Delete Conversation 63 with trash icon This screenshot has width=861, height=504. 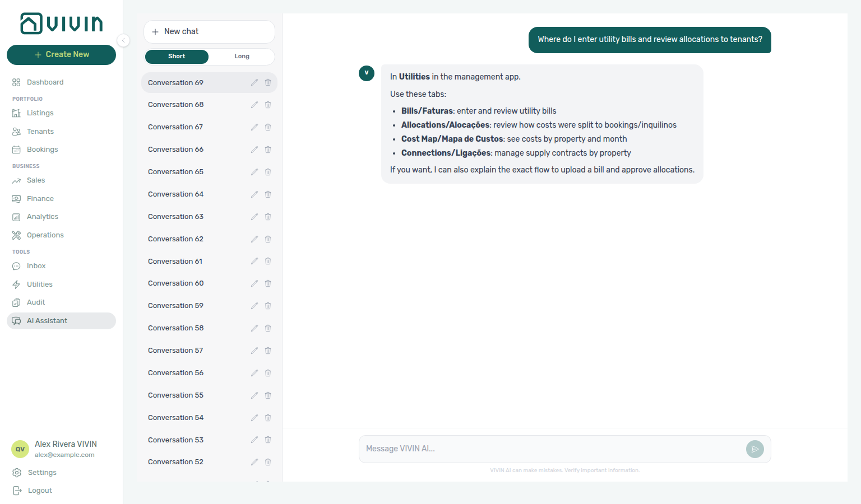tap(268, 217)
